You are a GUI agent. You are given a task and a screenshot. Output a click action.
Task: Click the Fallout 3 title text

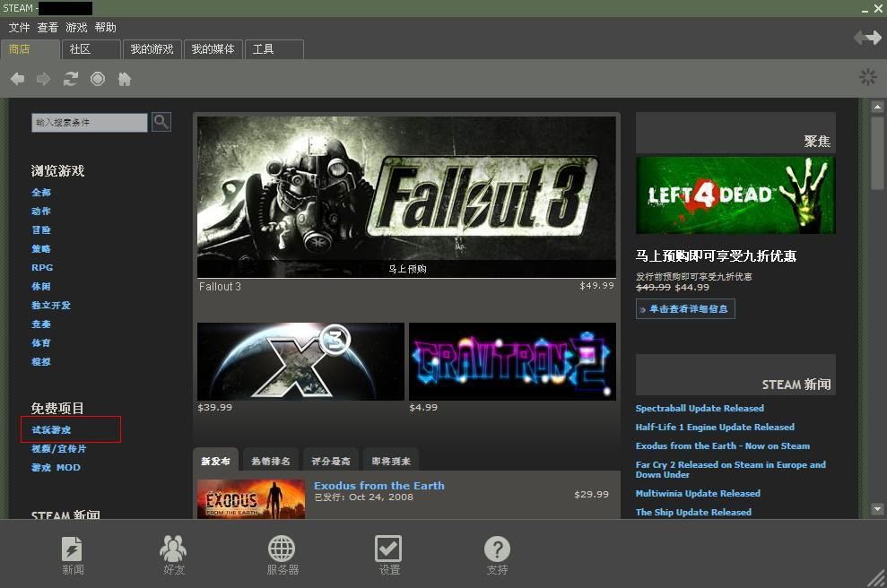(220, 287)
